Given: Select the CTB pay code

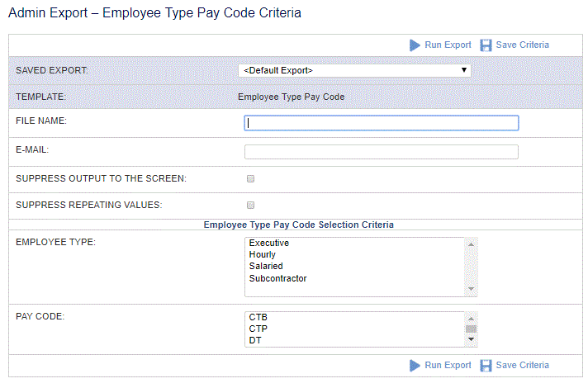Looking at the screenshot, I should point(258,317).
